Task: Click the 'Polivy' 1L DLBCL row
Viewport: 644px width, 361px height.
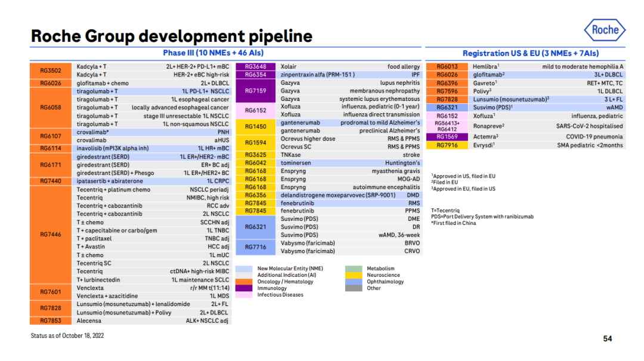Action: tap(547, 91)
